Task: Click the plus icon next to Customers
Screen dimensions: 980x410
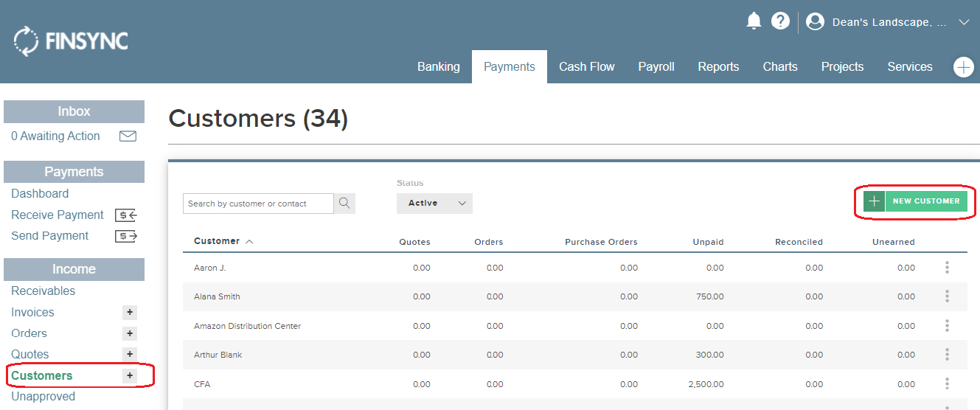Action: tap(130, 376)
